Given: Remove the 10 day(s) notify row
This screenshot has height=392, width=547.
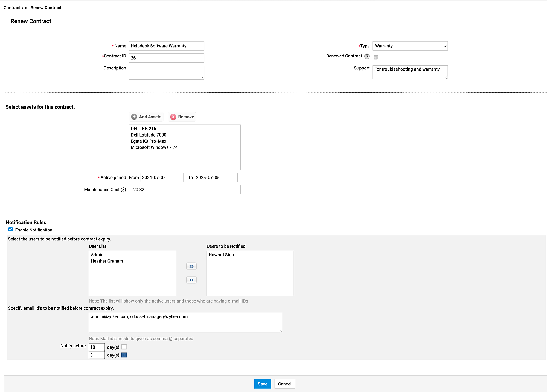Looking at the screenshot, I should click(124, 347).
